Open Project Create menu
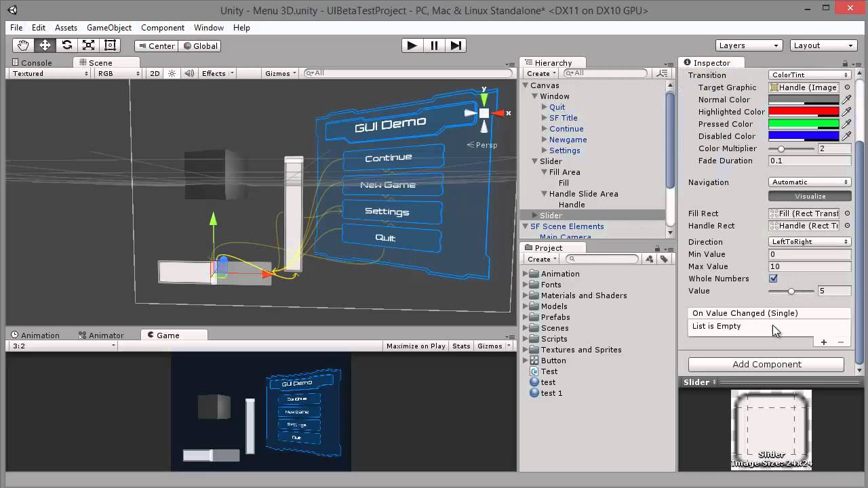Viewport: 868px width, 488px height. coord(541,259)
